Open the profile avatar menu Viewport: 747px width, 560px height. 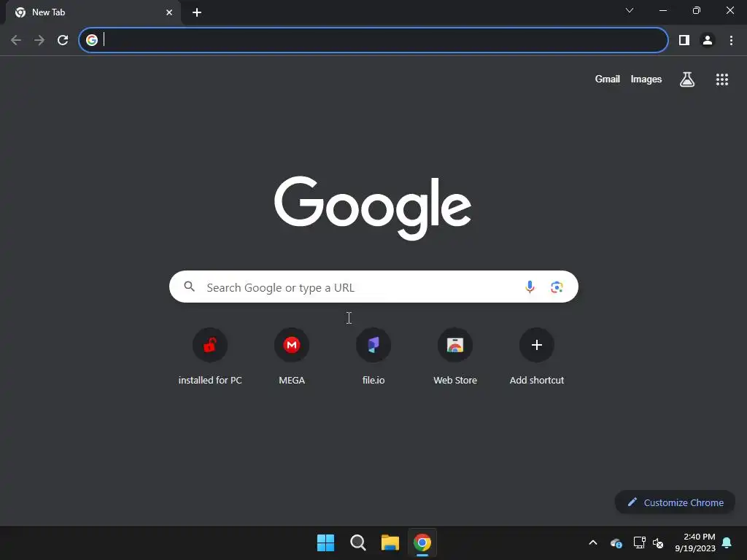tap(708, 40)
